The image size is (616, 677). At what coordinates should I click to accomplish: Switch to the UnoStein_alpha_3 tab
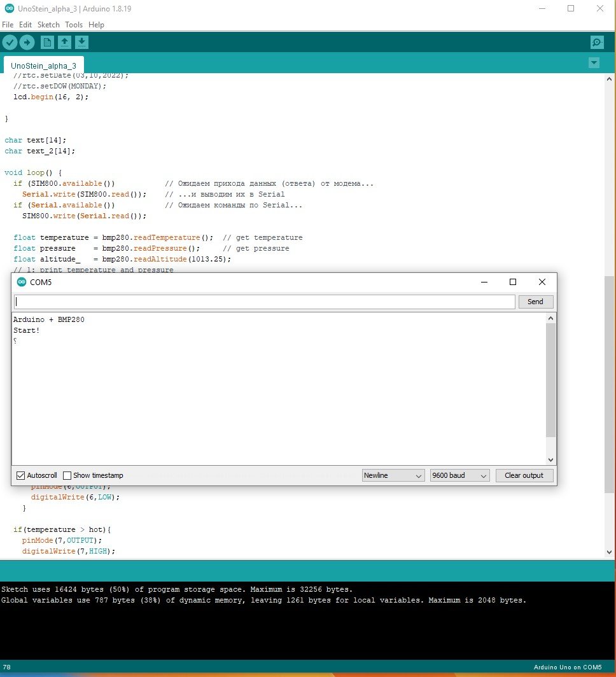(x=43, y=66)
